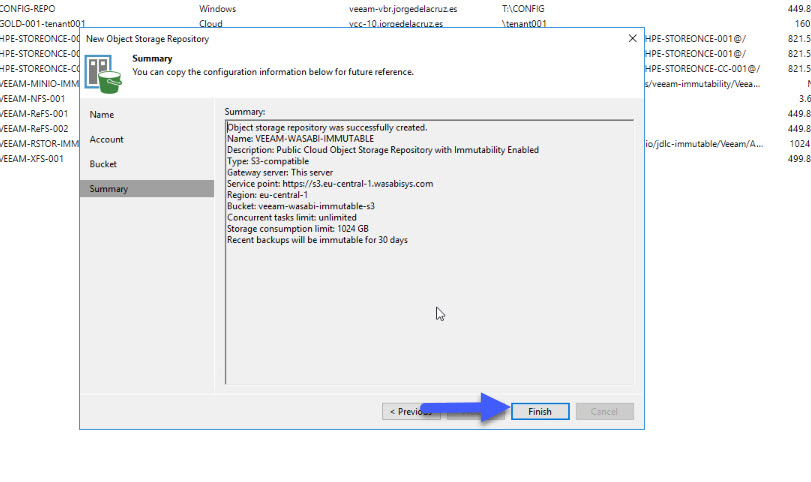
Task: Select the Summary step in wizard sidebar
Action: coord(147,189)
